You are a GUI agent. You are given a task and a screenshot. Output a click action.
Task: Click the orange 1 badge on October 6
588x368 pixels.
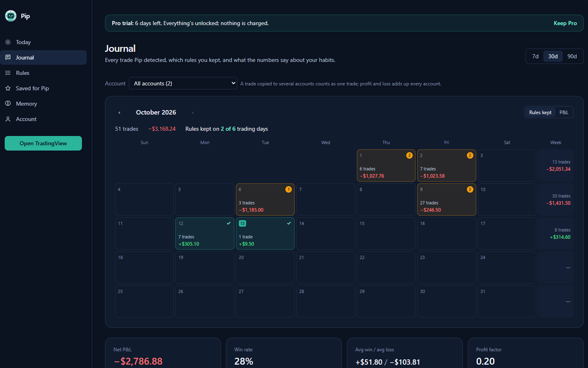(x=288, y=190)
